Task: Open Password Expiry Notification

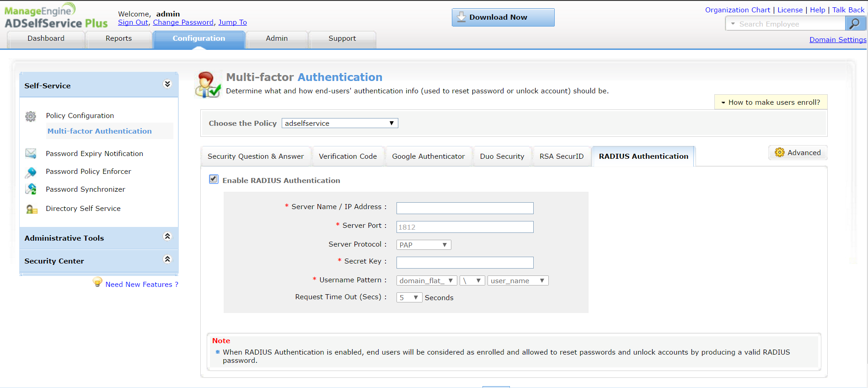Action: click(x=94, y=154)
